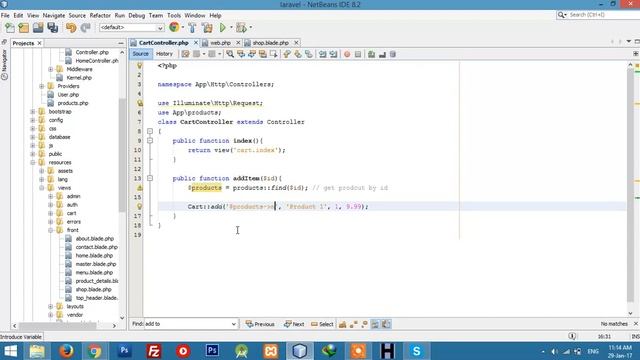Click the Open Project icon
Viewport: 640px width, 360px height.
pyautogui.click(x=38, y=28)
